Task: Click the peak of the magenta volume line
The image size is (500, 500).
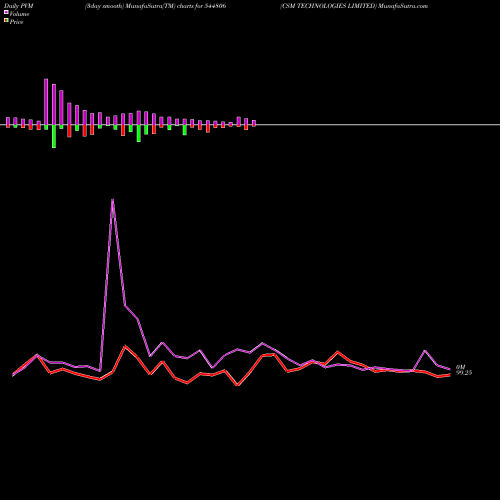Action: point(113,200)
